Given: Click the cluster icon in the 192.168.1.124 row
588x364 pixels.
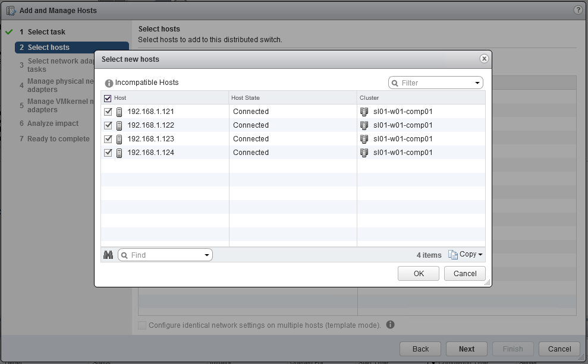Looking at the screenshot, I should pyautogui.click(x=364, y=153).
